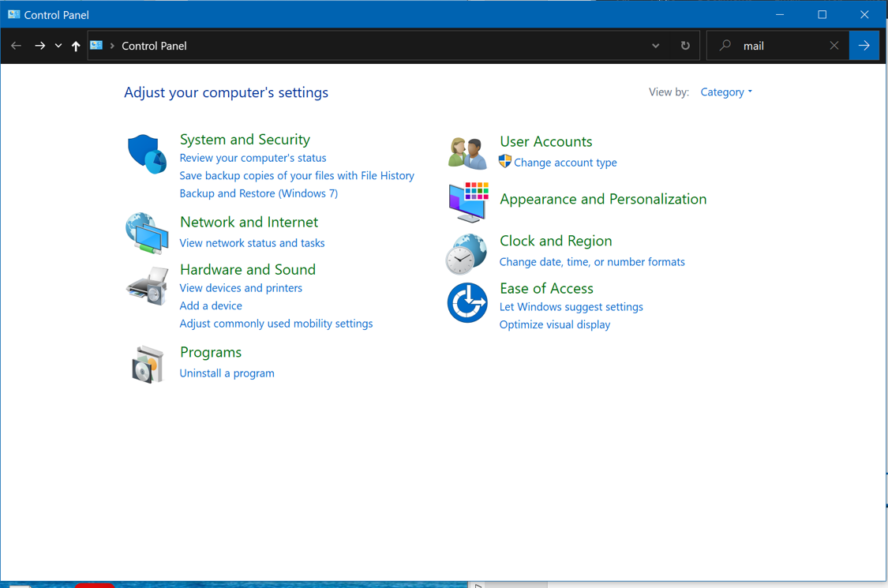Viewport: 888px width, 588px height.
Task: Expand the address bar path chevron
Action: tap(112, 46)
